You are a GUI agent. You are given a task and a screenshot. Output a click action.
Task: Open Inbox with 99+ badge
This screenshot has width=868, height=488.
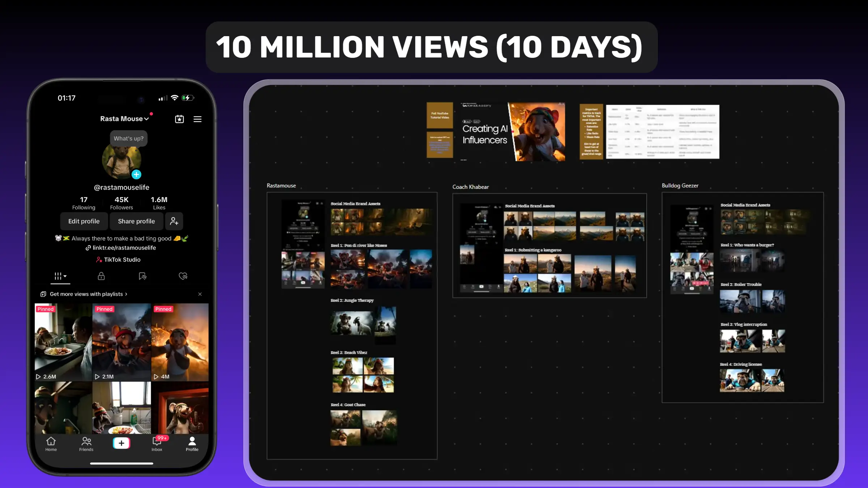tap(157, 444)
